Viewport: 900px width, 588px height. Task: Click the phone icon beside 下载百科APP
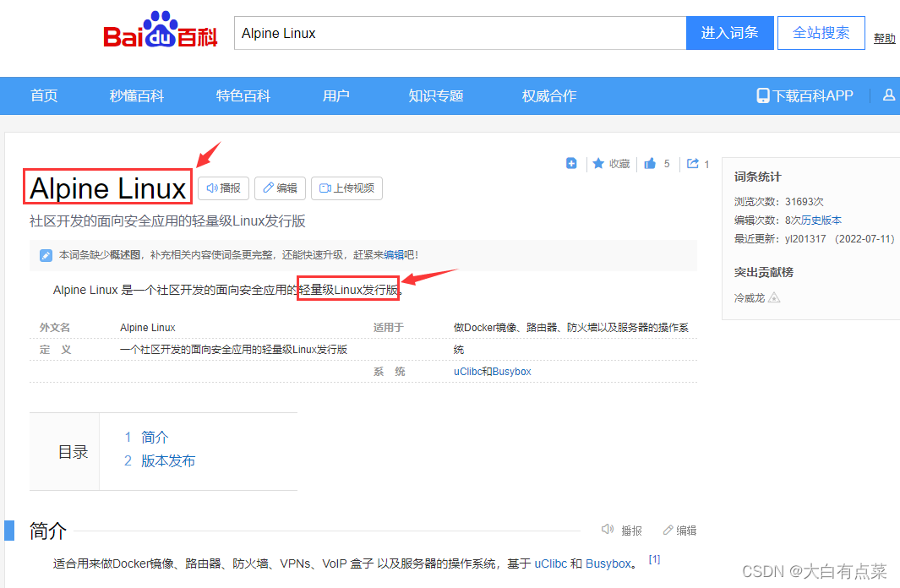(763, 95)
